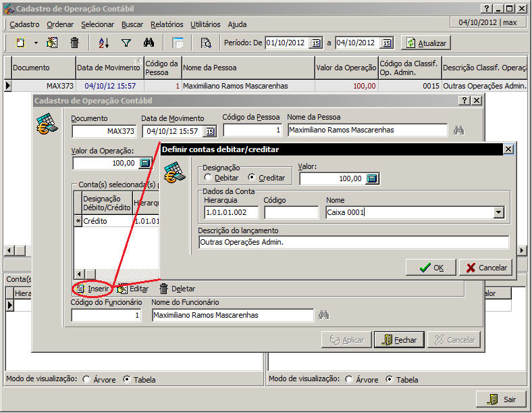The width and height of the screenshot is (532, 413).
Task: Click binoculars next to Nome da Pessoa
Action: click(x=459, y=130)
